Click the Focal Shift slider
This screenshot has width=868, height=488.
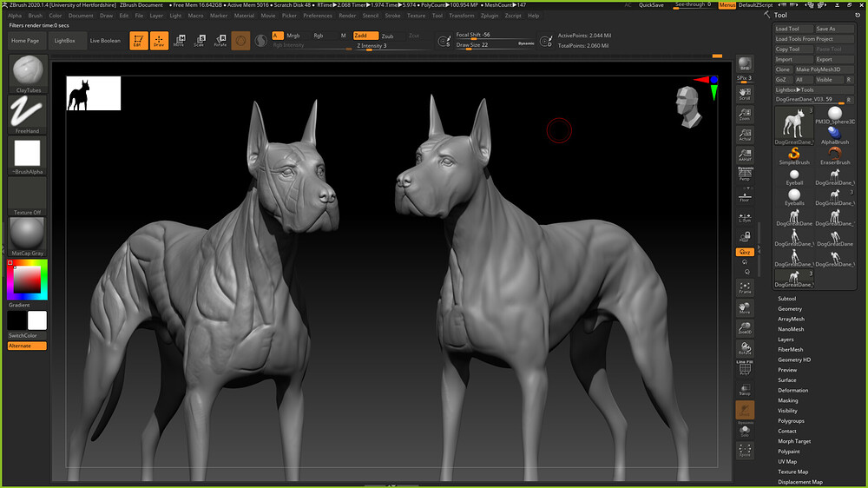click(x=496, y=35)
